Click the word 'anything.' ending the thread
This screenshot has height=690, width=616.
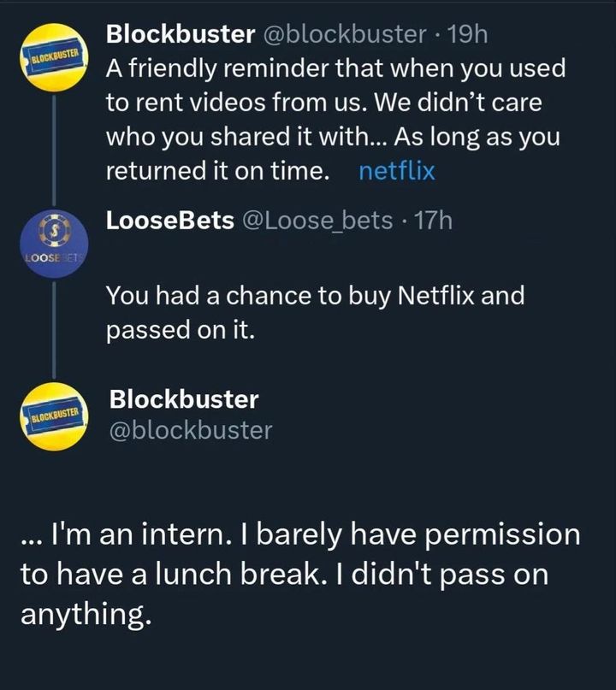point(86,613)
